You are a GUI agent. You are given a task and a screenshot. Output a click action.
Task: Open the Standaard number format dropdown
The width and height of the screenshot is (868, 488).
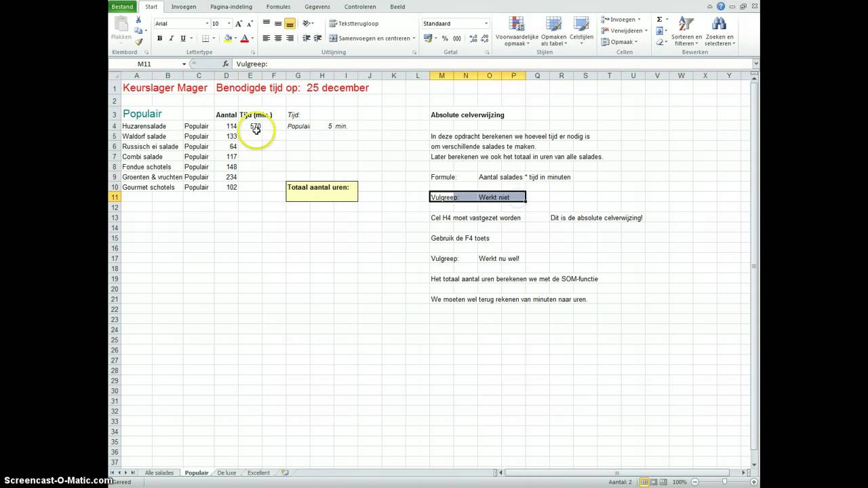point(486,24)
